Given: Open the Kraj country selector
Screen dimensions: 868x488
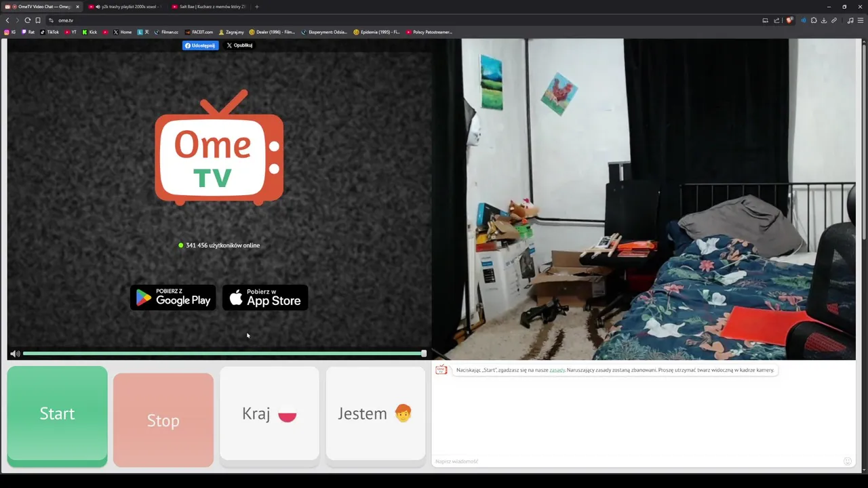Looking at the screenshot, I should (x=269, y=413).
